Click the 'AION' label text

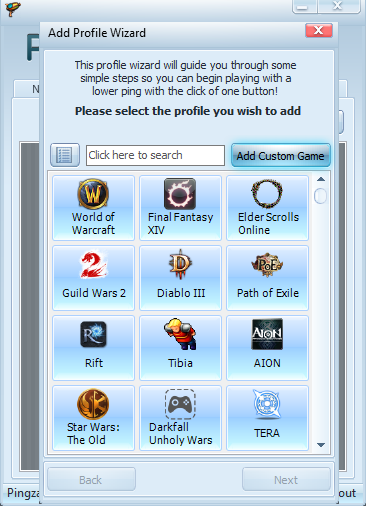point(267,363)
